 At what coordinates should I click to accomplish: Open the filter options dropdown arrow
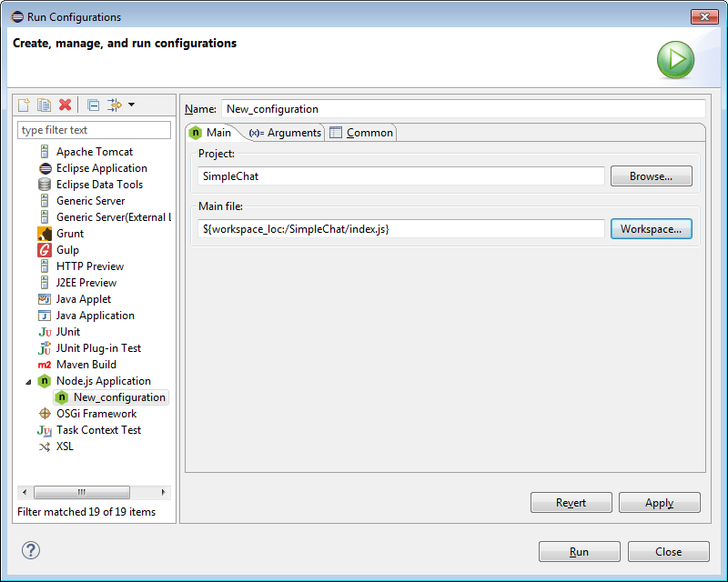tap(131, 105)
